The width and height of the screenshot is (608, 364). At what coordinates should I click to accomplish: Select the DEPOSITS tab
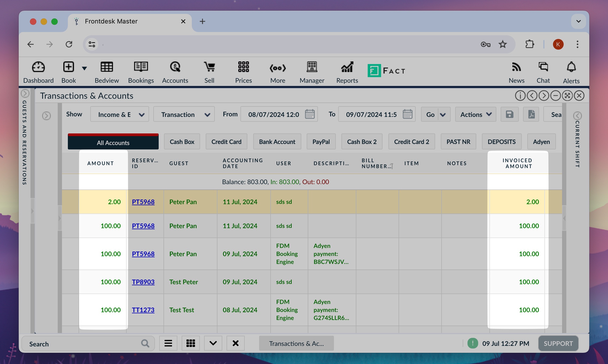501,142
